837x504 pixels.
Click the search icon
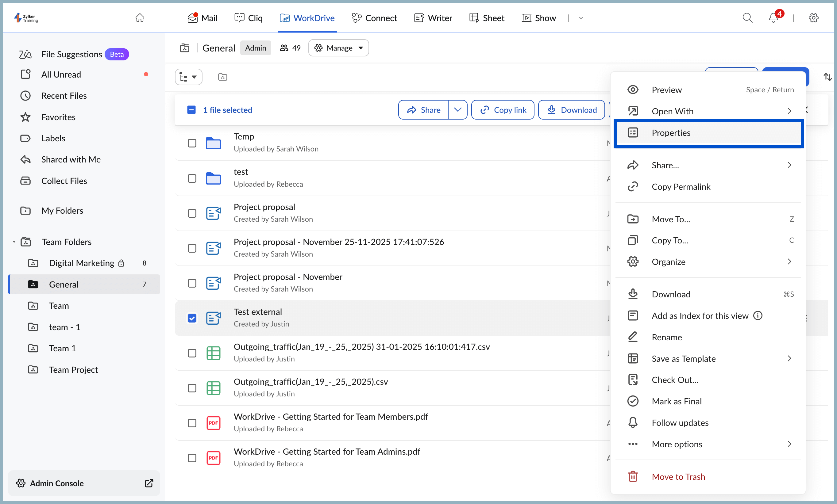(x=747, y=18)
